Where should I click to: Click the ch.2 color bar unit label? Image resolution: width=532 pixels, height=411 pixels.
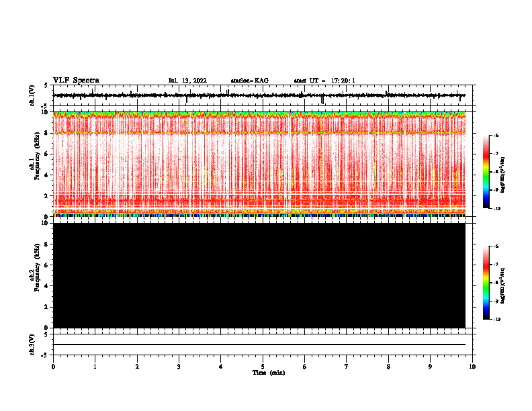(503, 285)
